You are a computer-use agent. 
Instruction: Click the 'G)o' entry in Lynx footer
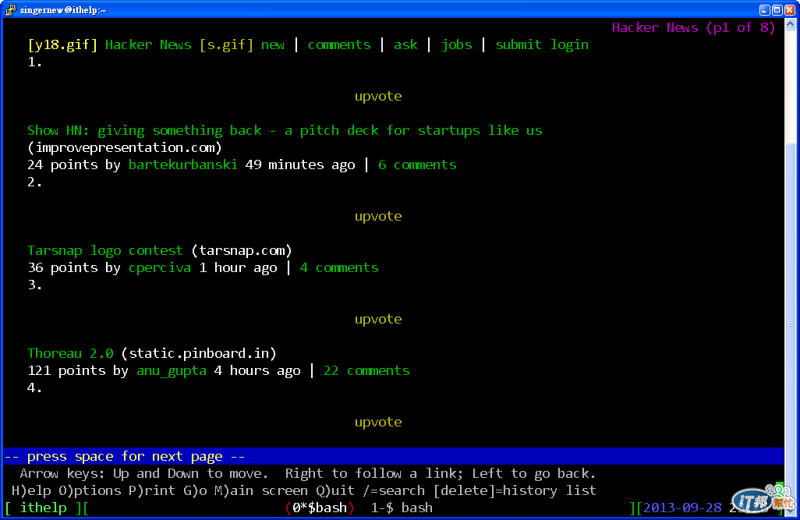[x=195, y=491]
